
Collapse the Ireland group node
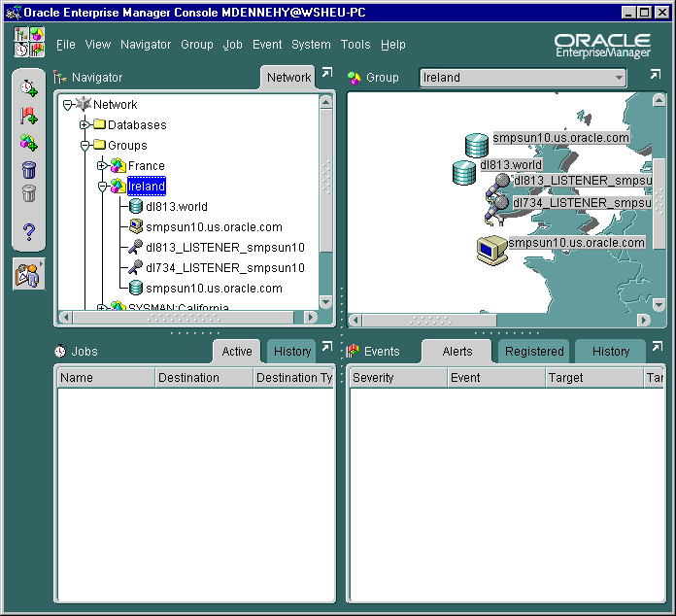[x=102, y=187]
